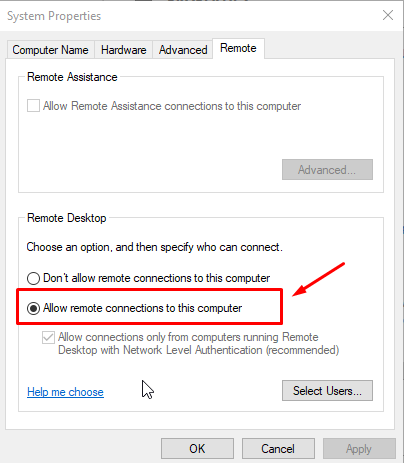The width and height of the screenshot is (404, 463).
Task: Toggle the Network Level Authentication checkbox
Action: pos(48,337)
